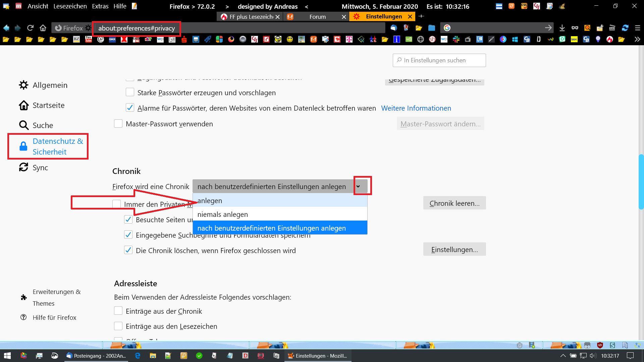The width and height of the screenshot is (644, 362).
Task: Open the downloads arrow icon
Action: (x=562, y=28)
